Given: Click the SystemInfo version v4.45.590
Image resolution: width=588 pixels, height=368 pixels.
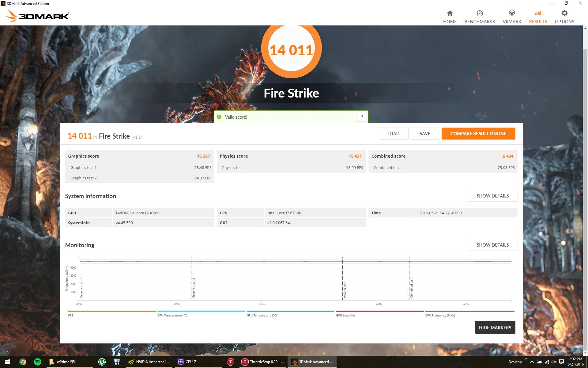Looking at the screenshot, I should [x=124, y=223].
